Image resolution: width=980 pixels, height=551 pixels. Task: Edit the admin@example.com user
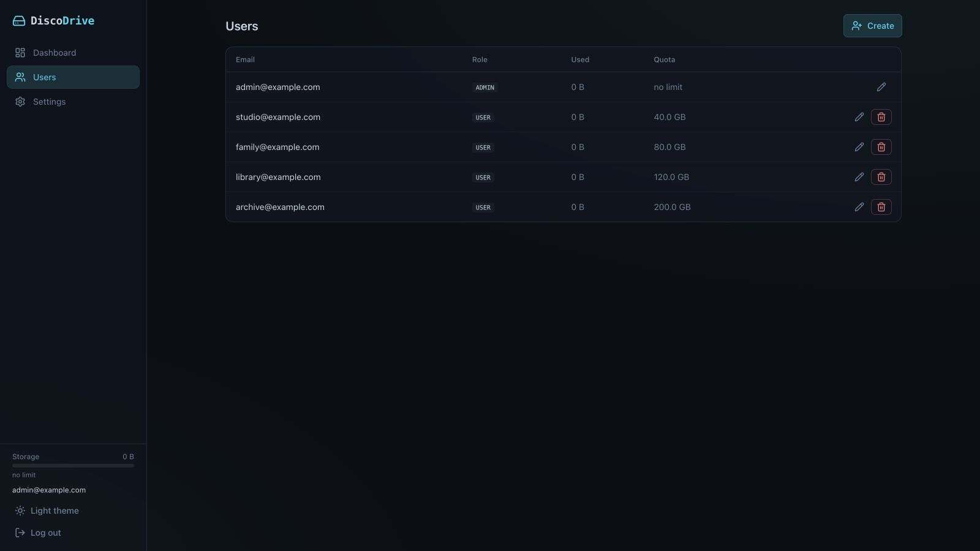(x=881, y=87)
